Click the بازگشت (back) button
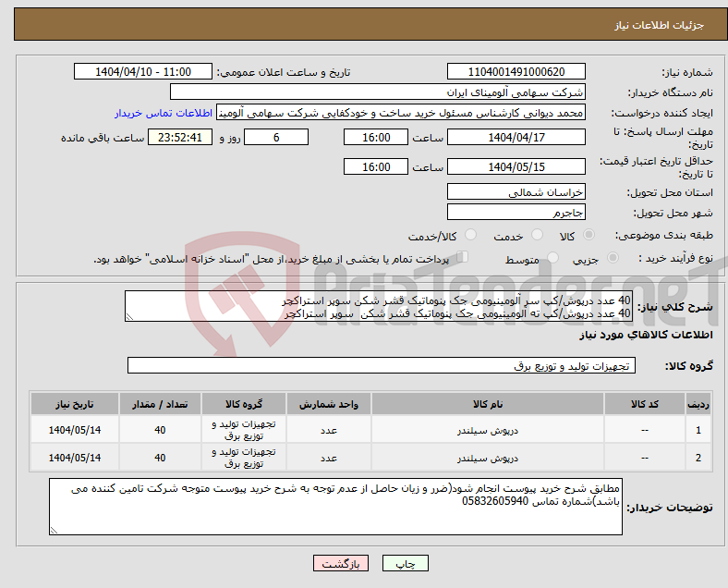This screenshot has height=588, width=728. click(x=341, y=563)
